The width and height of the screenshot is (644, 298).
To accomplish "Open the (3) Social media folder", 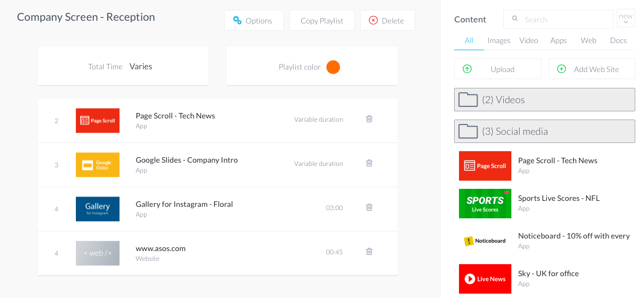I will tap(545, 132).
